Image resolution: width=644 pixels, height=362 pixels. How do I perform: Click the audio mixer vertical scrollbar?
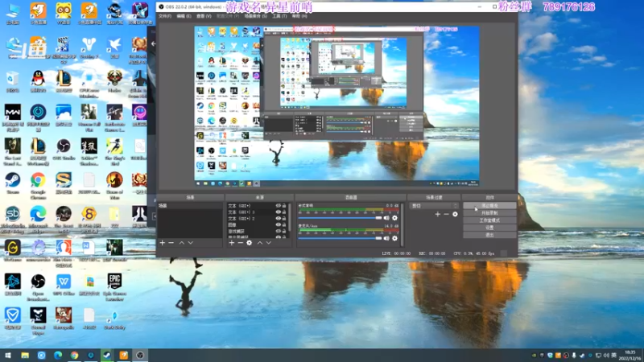tap(402, 224)
